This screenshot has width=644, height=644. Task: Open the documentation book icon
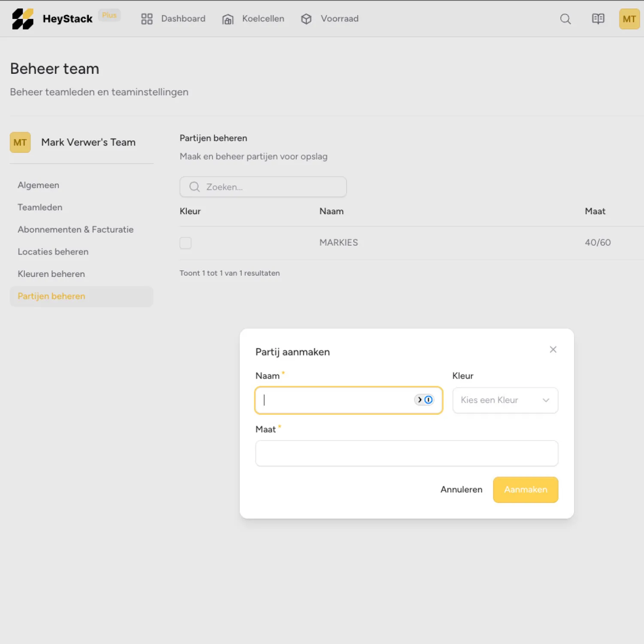[x=598, y=19]
